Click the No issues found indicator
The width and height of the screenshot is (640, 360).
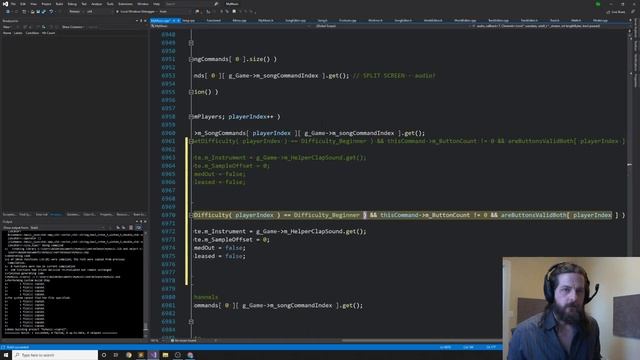[183, 340]
